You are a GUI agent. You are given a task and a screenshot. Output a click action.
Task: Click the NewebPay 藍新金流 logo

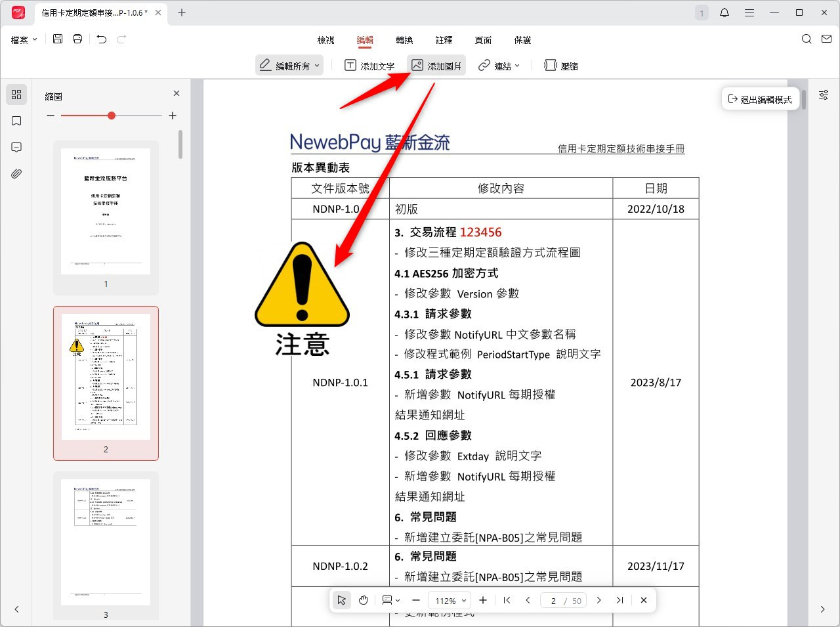click(370, 142)
